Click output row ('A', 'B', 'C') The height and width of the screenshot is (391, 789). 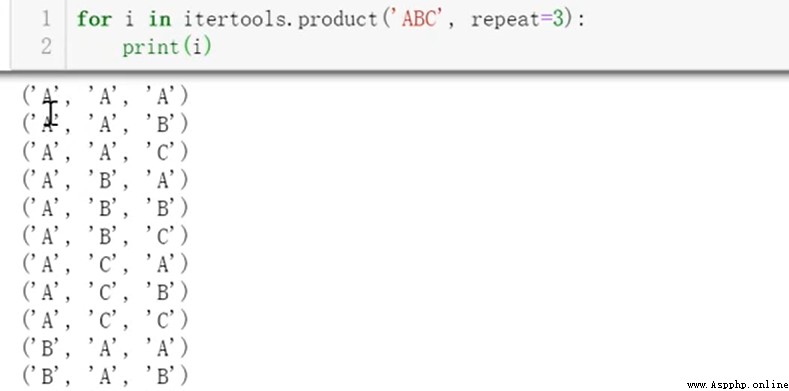point(105,236)
